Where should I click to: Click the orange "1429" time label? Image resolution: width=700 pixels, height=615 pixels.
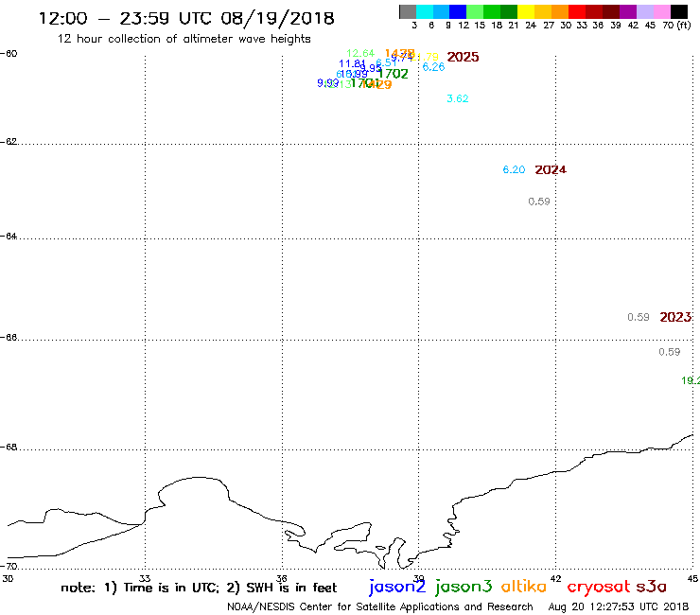377,84
